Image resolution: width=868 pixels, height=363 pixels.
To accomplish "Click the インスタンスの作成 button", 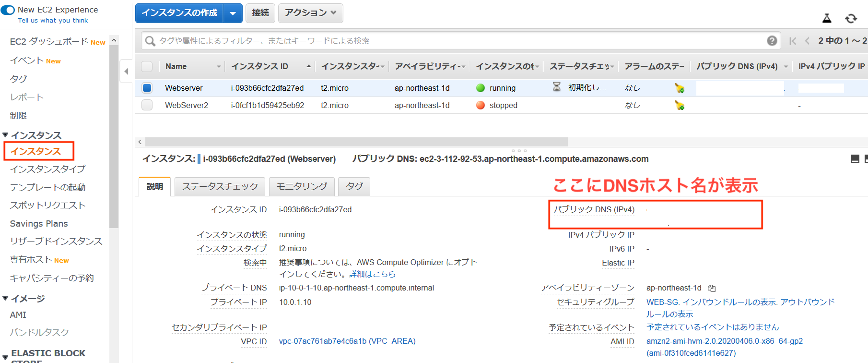I will [x=179, y=13].
